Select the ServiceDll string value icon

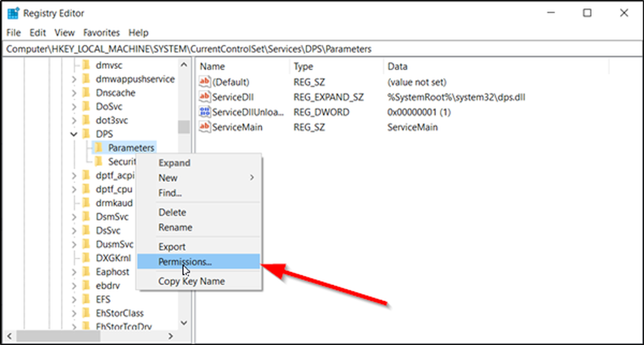click(x=205, y=97)
